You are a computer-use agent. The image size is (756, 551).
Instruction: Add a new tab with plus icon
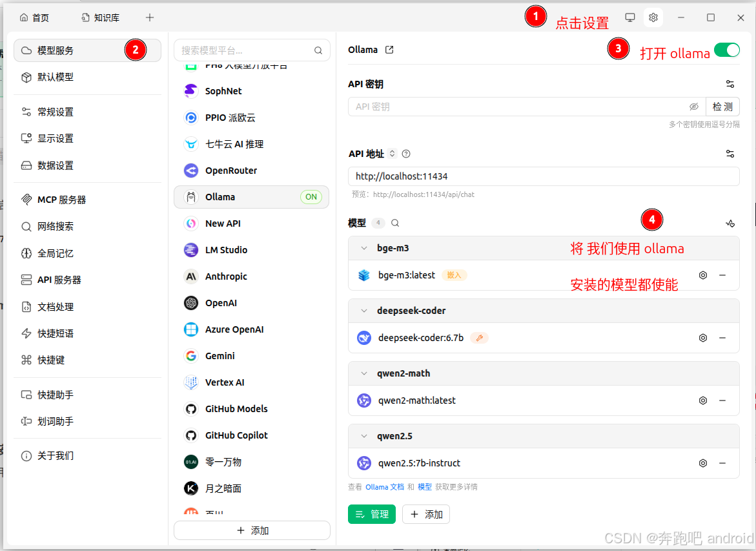pyautogui.click(x=150, y=17)
